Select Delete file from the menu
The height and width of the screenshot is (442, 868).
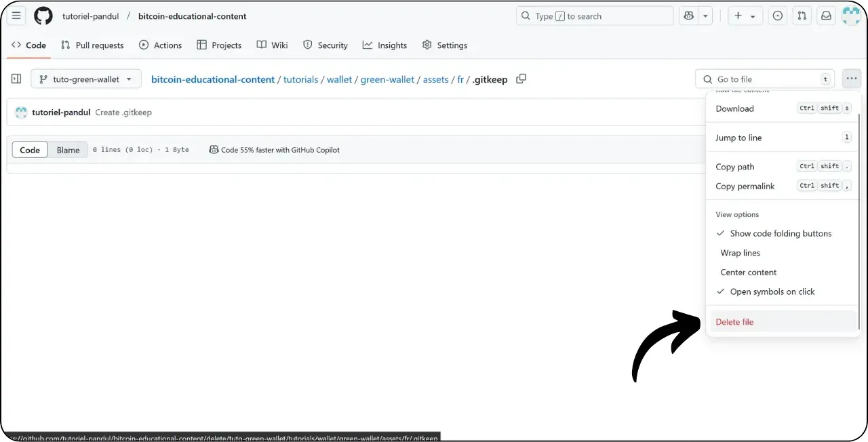click(734, 321)
